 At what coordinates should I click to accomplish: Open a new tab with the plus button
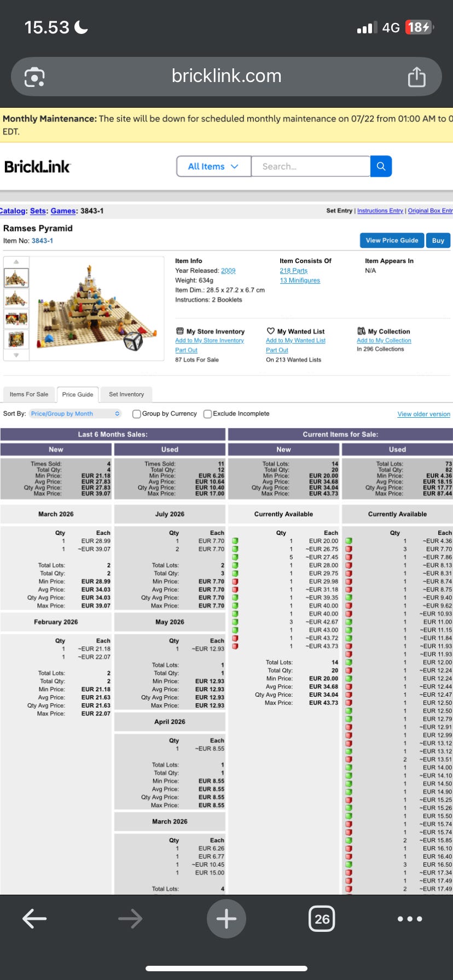(x=226, y=919)
